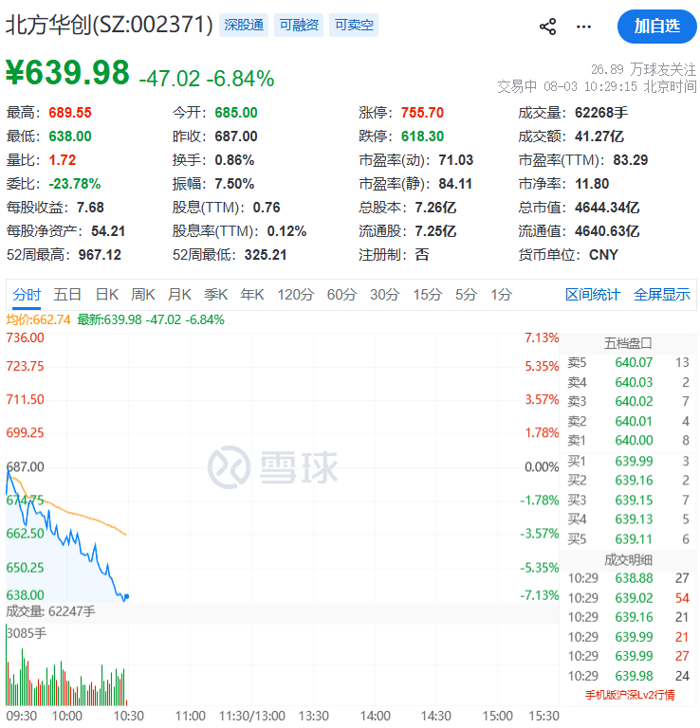The image size is (700, 728).
Task: Click the 成交额 value 41.27亿
Action: [x=599, y=136]
